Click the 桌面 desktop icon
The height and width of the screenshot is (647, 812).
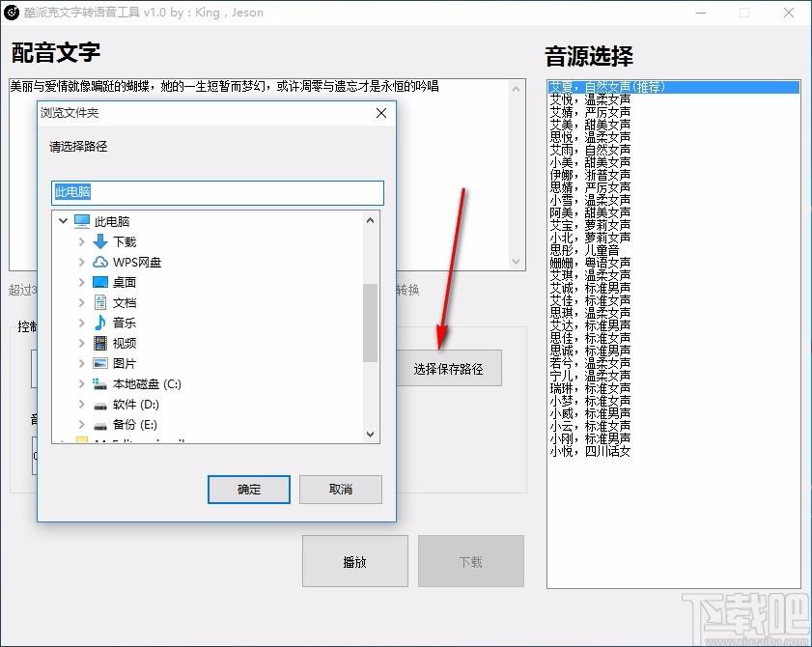point(100,282)
